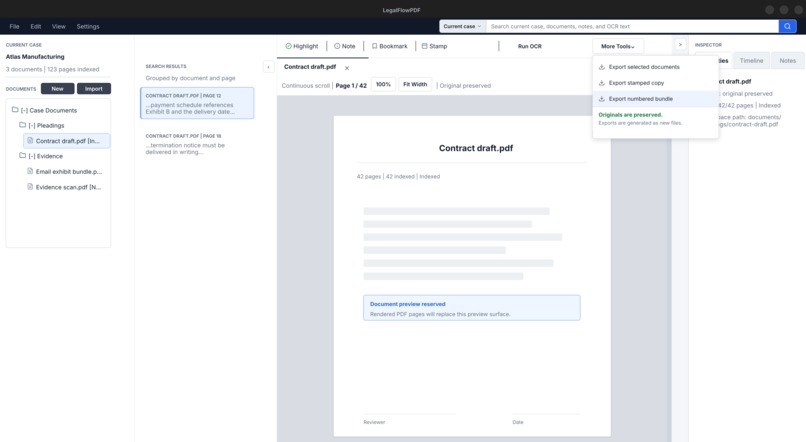Open the Edit menu
The width and height of the screenshot is (806, 442).
pos(35,26)
